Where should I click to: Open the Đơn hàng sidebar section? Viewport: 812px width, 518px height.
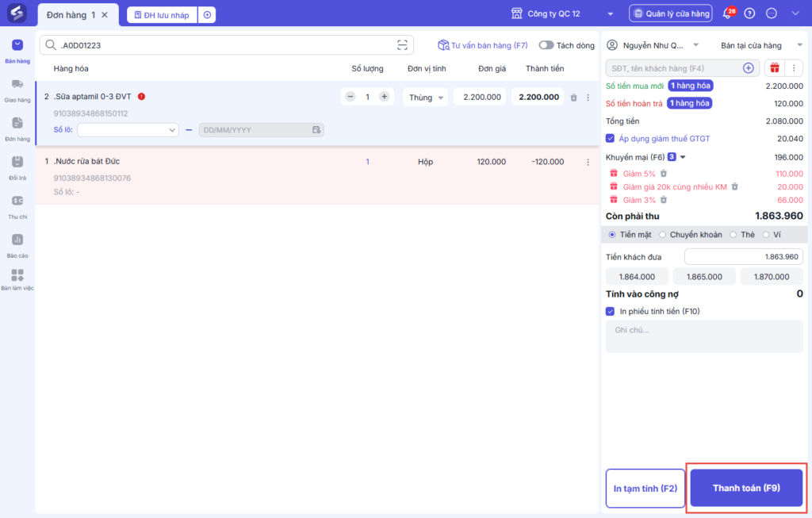(17, 129)
